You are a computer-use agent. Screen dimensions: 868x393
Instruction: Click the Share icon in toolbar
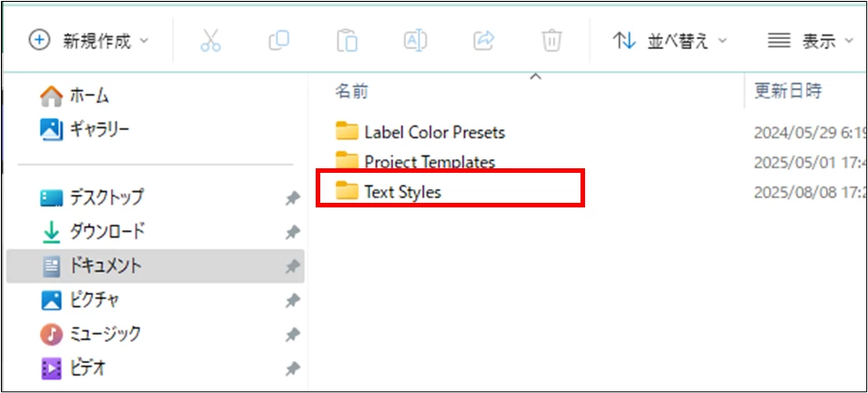point(483,41)
